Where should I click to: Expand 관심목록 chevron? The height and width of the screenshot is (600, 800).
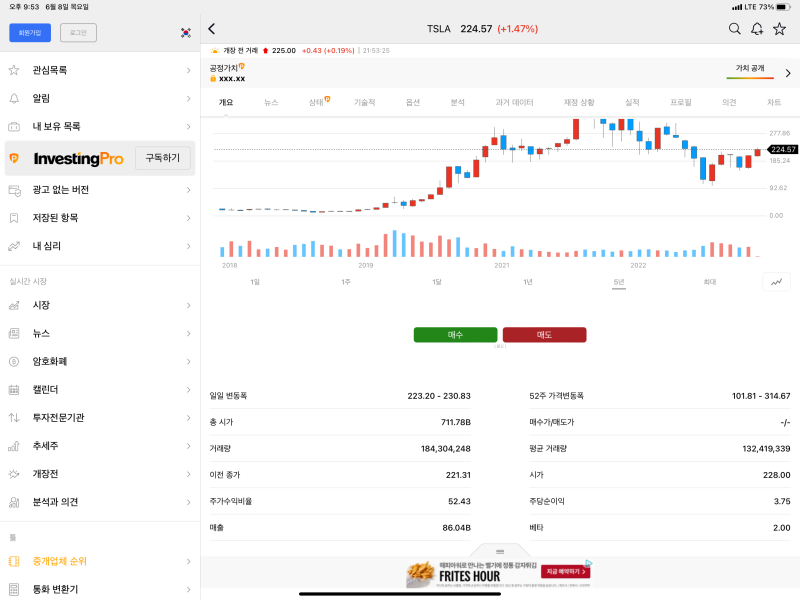pos(188,70)
